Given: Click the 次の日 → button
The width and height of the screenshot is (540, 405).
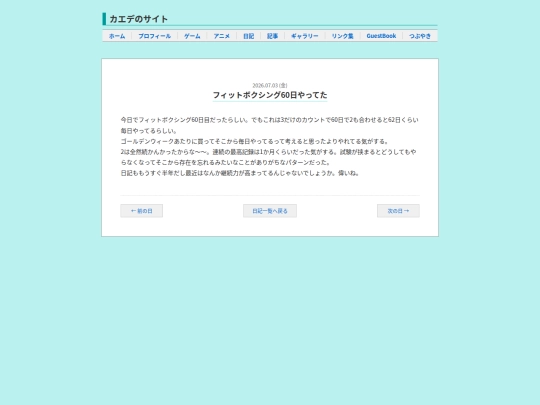Looking at the screenshot, I should click(398, 211).
